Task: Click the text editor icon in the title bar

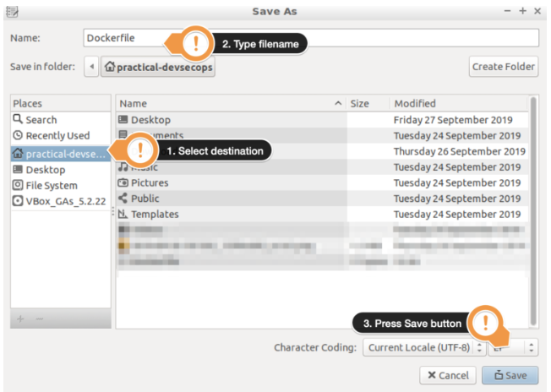Action: click(x=13, y=11)
